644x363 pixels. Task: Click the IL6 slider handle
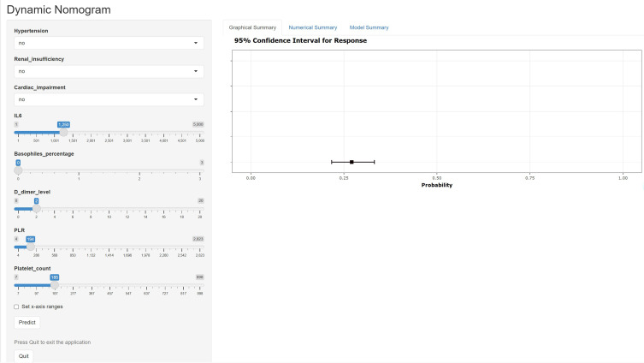(x=63, y=133)
